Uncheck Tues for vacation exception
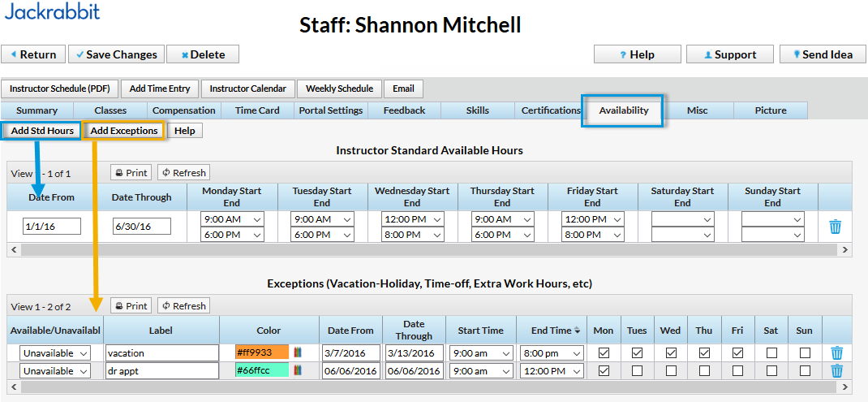868x402 pixels. 637,352
